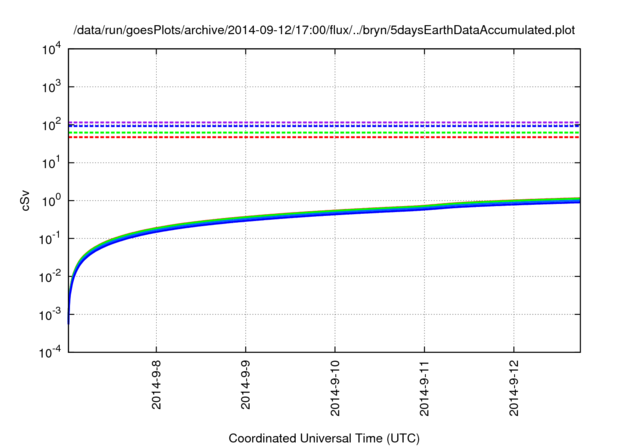Click the green dashed threshold line

click(x=324, y=133)
